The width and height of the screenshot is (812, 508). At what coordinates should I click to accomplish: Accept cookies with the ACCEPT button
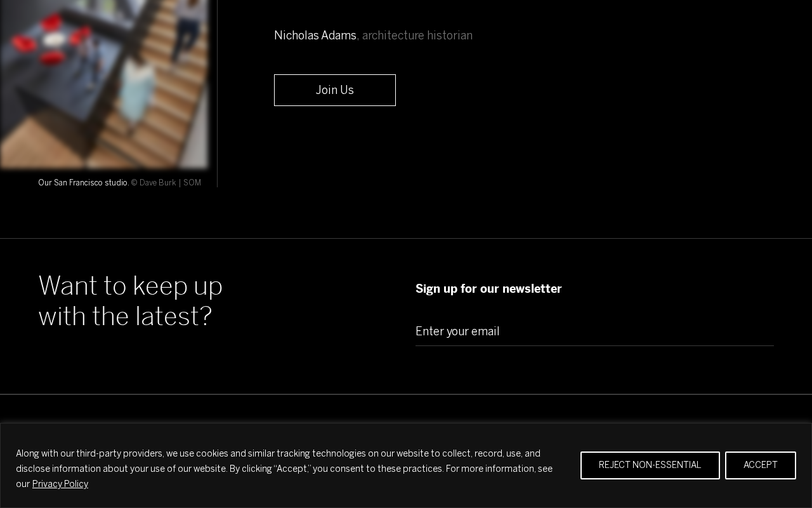(760, 465)
